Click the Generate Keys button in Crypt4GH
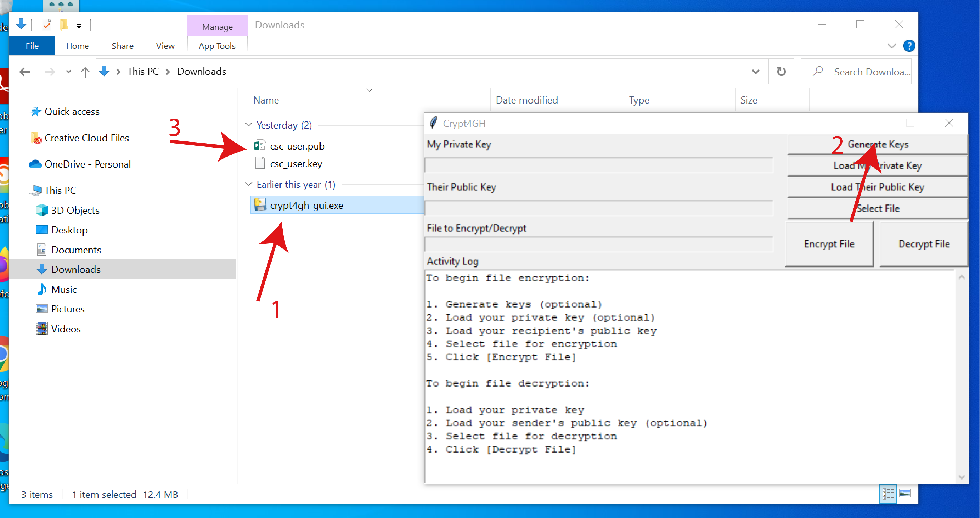The image size is (980, 518). (x=877, y=144)
